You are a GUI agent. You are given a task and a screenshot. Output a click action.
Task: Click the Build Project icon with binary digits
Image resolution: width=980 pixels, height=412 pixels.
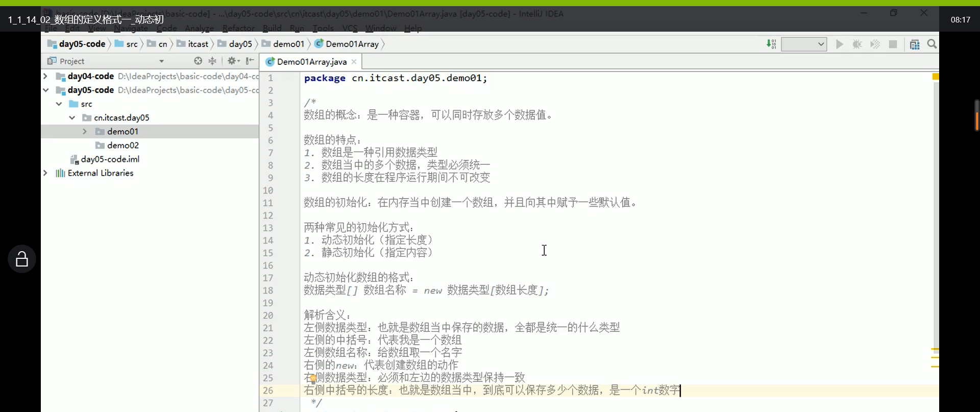tap(771, 44)
